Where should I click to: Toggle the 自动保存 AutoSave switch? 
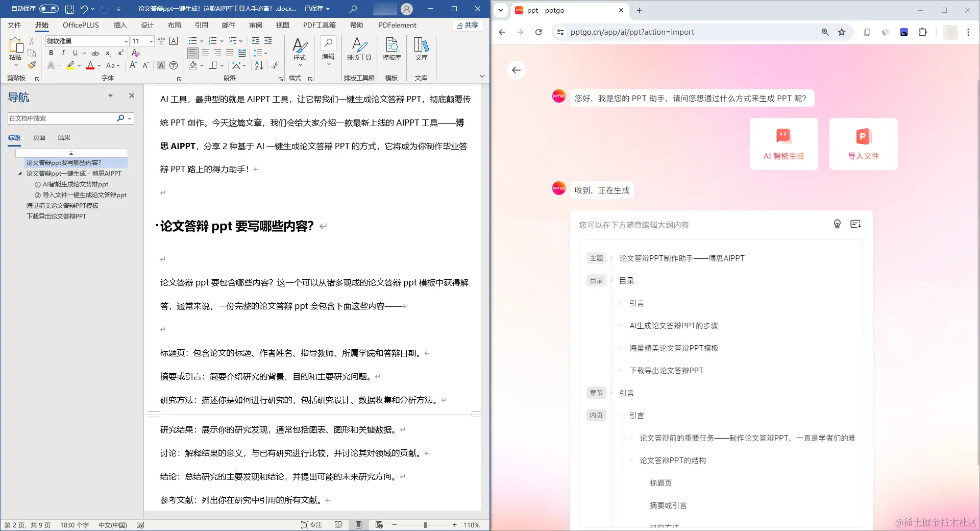coord(48,9)
